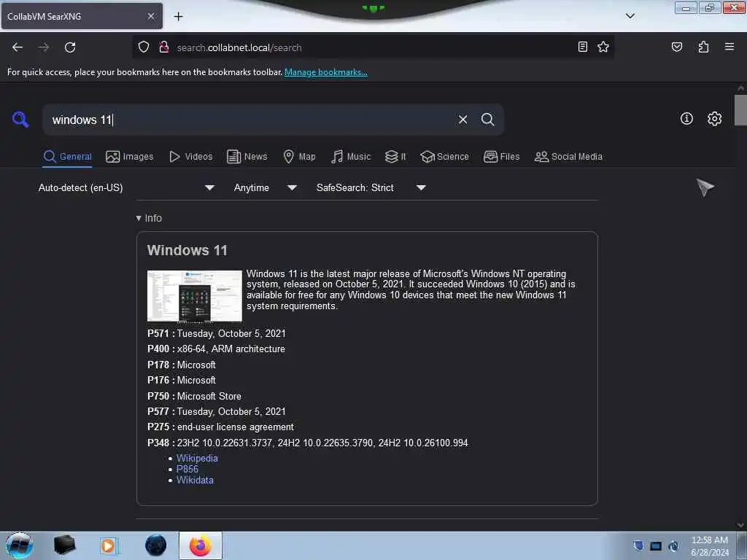This screenshot has width=747, height=560.
Task: Switch to the Music category tab
Action: click(351, 157)
